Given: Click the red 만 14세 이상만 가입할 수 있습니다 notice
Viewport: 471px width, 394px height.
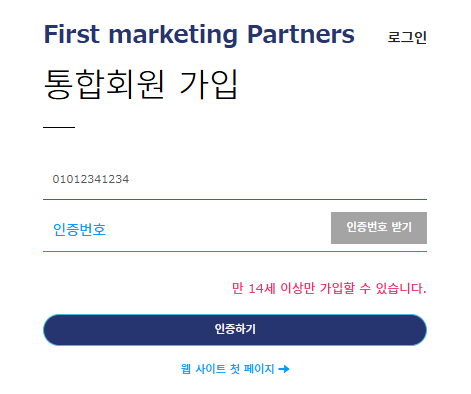Looking at the screenshot, I should 329,288.
